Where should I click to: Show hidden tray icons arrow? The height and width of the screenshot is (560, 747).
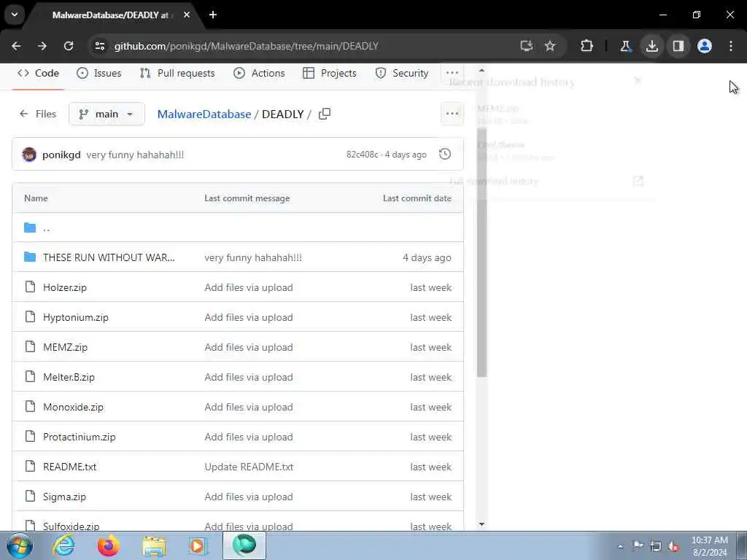click(x=620, y=546)
